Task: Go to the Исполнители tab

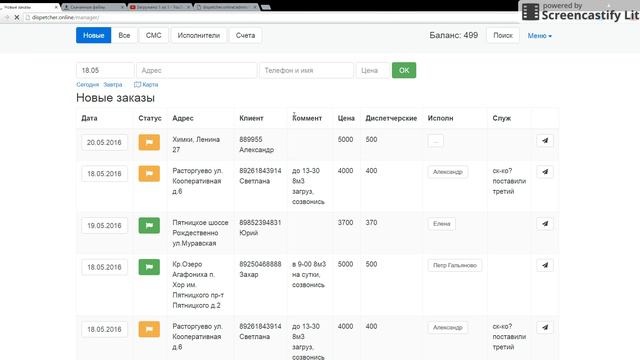Action: tap(199, 36)
